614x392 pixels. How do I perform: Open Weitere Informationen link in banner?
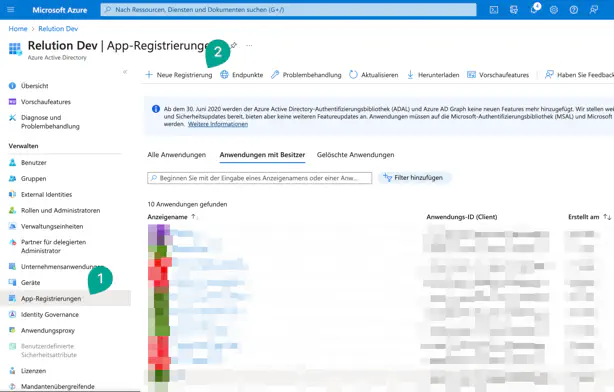point(218,124)
